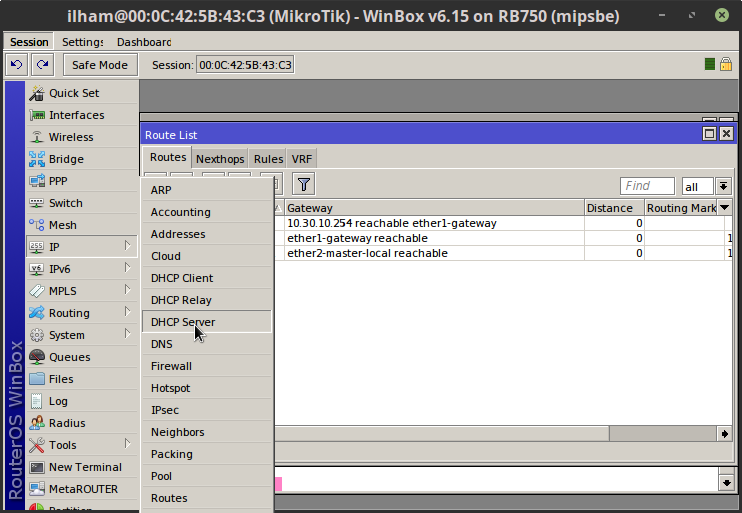Click the Session MAC address field
This screenshot has height=513, width=742.
tap(245, 65)
